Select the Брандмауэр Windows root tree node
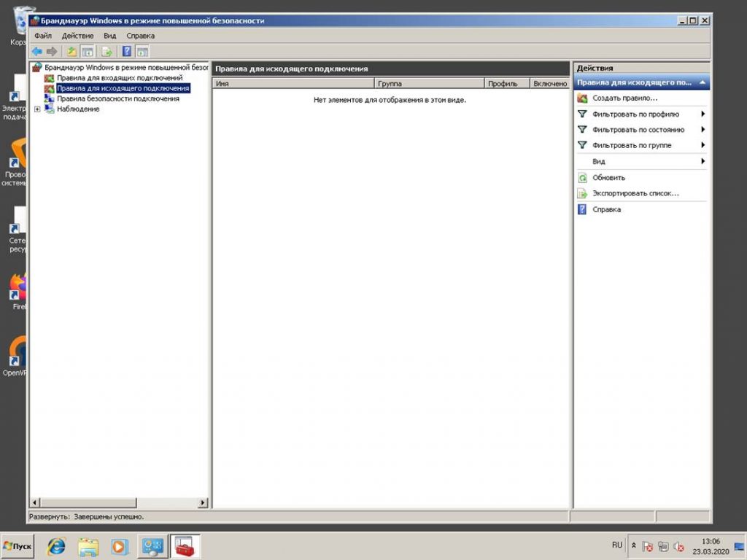This screenshot has height=560, width=747. [x=126, y=67]
